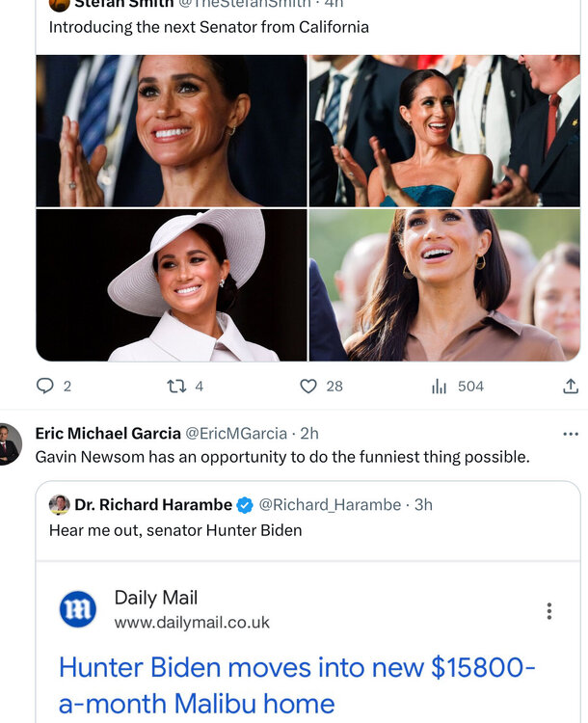Open the Daily Mail card's vertical dots menu
588x723 pixels.
pos(549,611)
